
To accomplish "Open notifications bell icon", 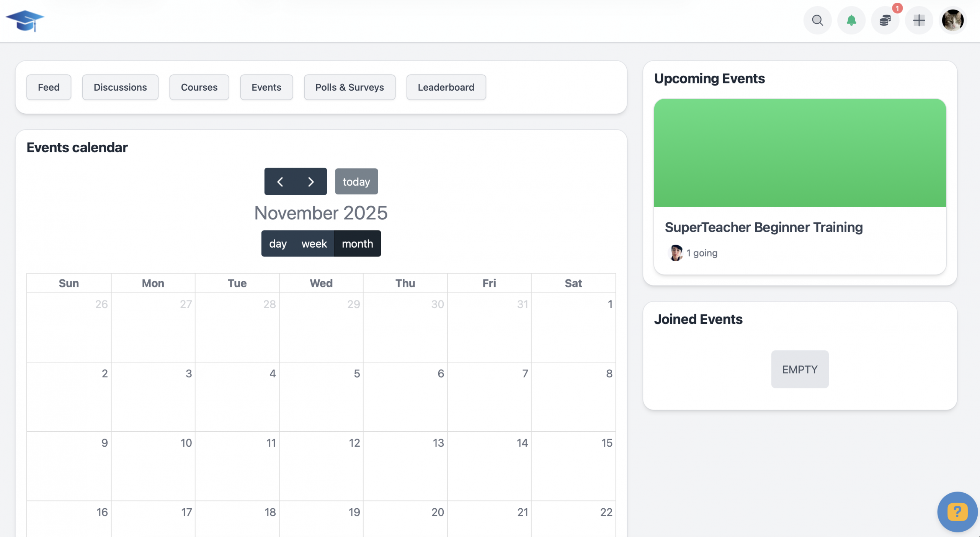I will (851, 20).
